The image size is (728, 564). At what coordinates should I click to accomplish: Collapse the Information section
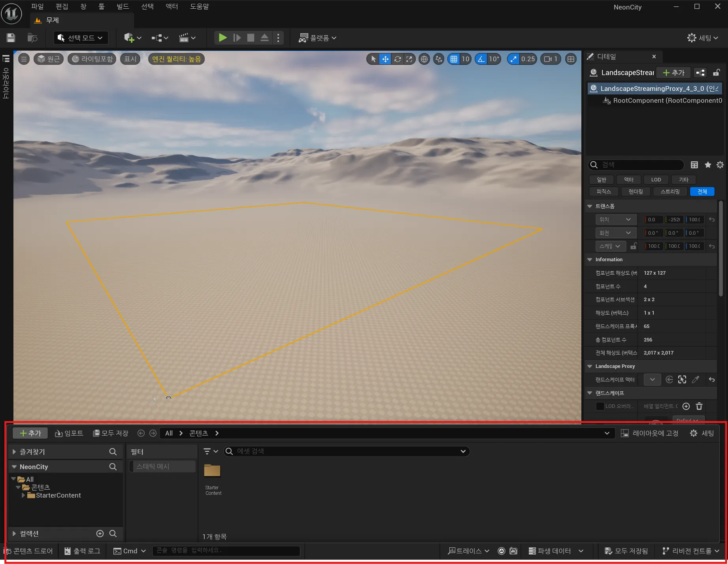click(590, 260)
